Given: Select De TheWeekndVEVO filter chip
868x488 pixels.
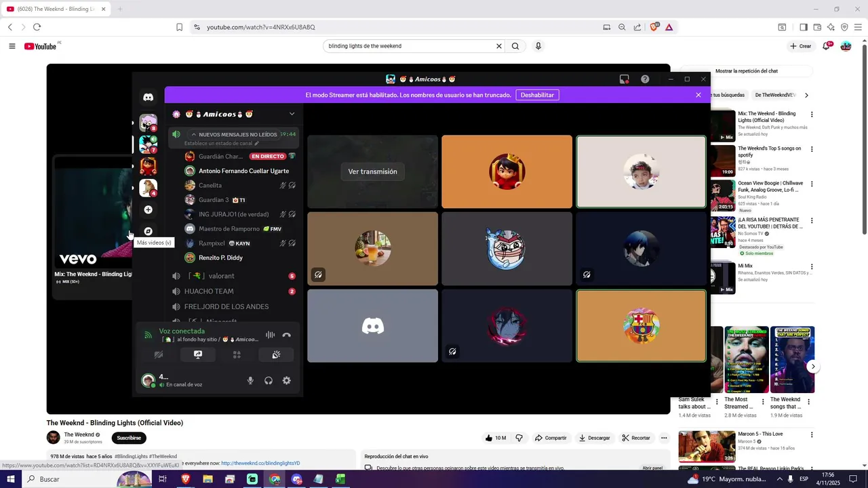Looking at the screenshot, I should tap(775, 95).
